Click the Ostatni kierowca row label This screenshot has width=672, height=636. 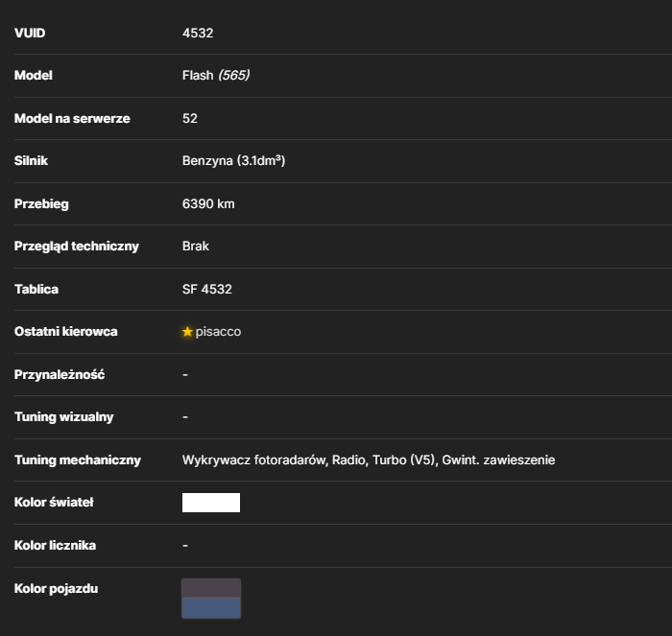point(65,332)
